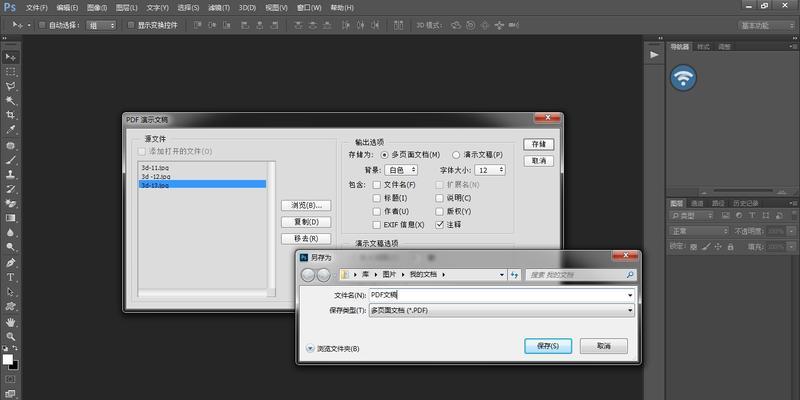Open the 编辑(E) menu
This screenshot has height=400, width=800.
click(67, 8)
